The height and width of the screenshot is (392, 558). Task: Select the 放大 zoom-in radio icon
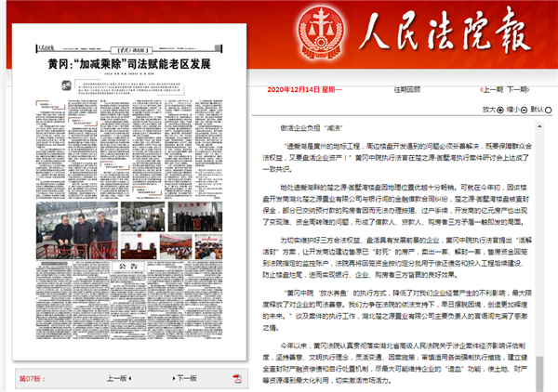(x=500, y=111)
